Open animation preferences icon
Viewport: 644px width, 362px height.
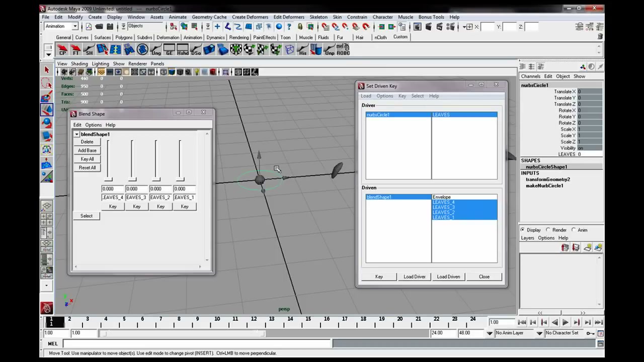click(x=600, y=333)
